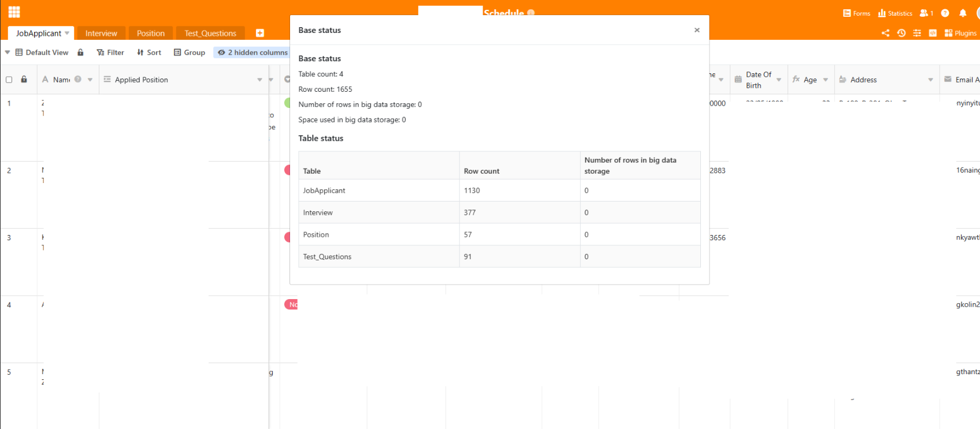This screenshot has width=980, height=429.
Task: Click the share icon in header
Action: [x=885, y=33]
